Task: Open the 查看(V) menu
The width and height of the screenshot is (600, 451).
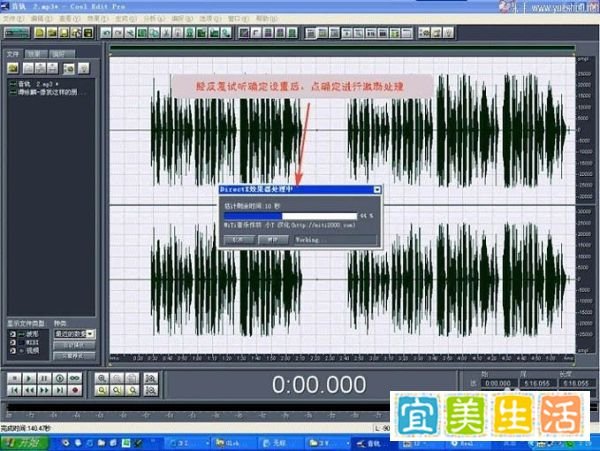Action: coord(70,18)
